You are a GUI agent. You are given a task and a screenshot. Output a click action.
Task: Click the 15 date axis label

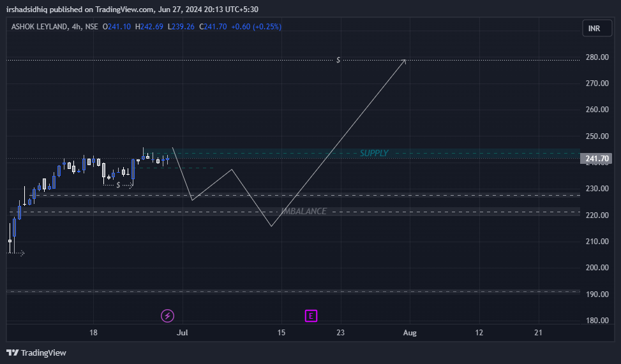coord(281,333)
